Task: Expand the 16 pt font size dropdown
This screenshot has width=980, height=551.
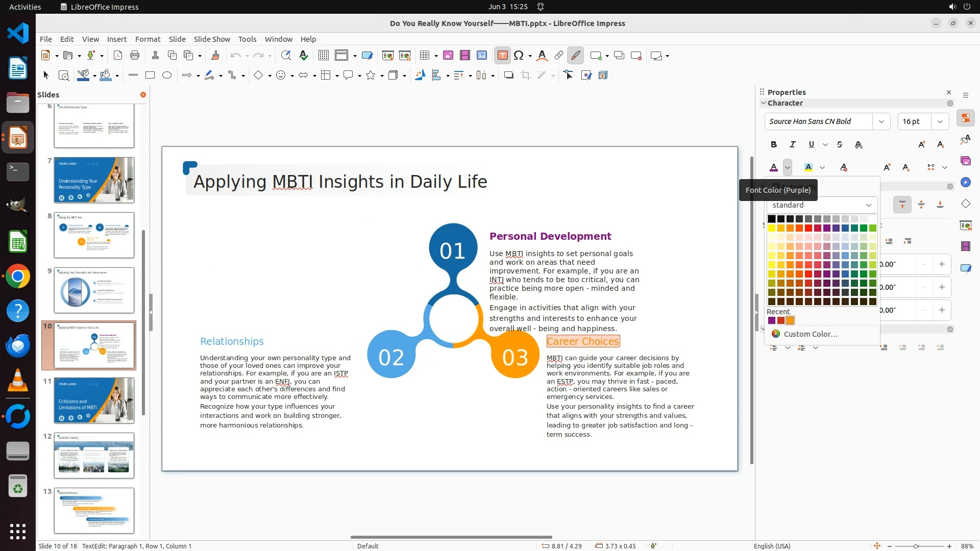Action: [x=940, y=121]
